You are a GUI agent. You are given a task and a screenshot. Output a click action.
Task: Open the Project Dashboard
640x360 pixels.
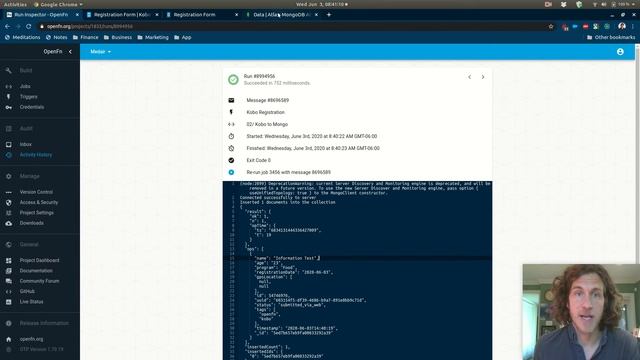coord(39,260)
